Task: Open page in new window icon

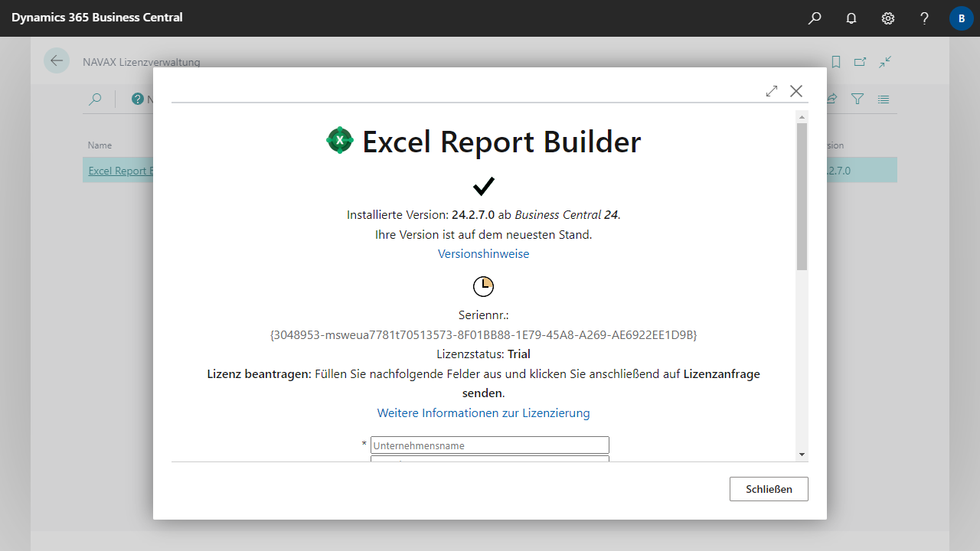Action: coord(861,62)
